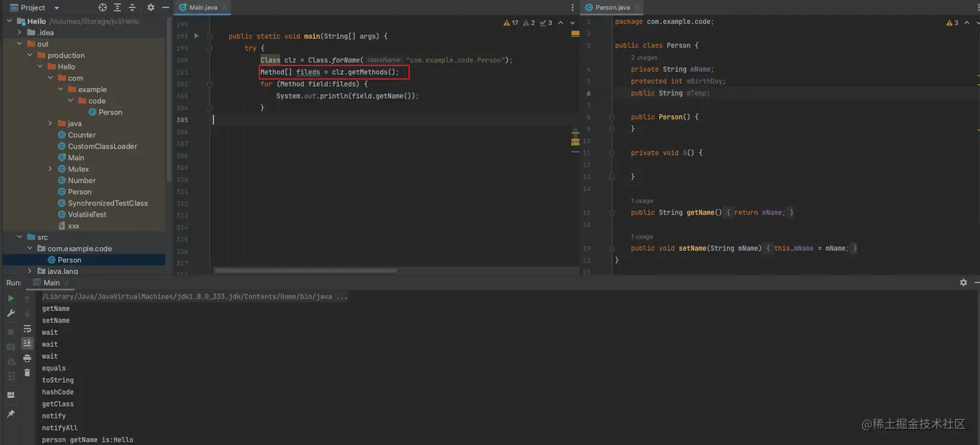Close the Main.java editor tab
This screenshot has height=445, width=980.
224,8
